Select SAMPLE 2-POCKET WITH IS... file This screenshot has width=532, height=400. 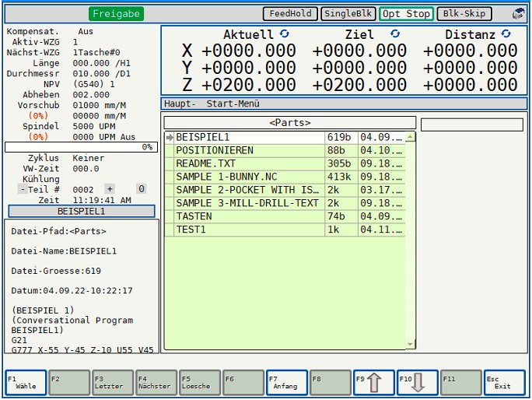[285, 190]
